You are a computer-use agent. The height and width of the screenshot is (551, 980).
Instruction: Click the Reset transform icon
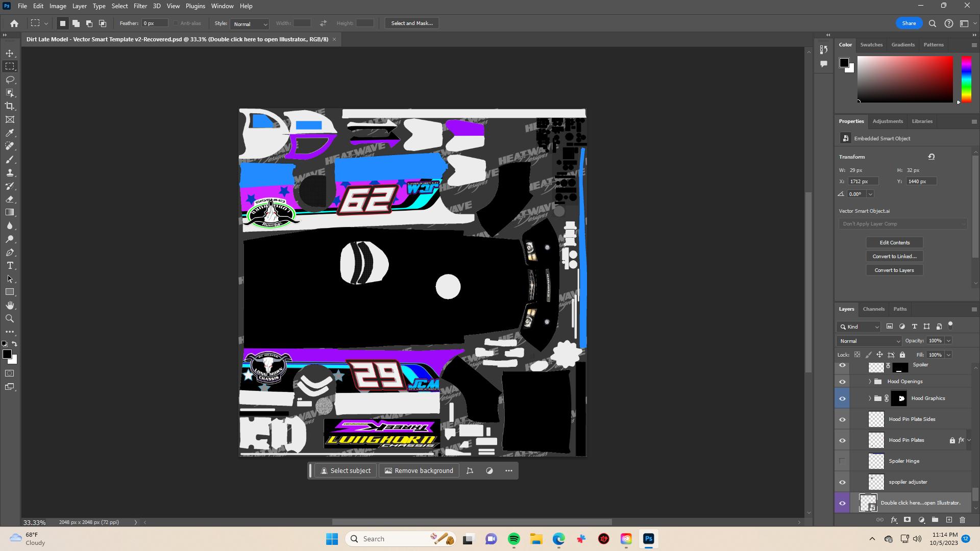tap(931, 157)
